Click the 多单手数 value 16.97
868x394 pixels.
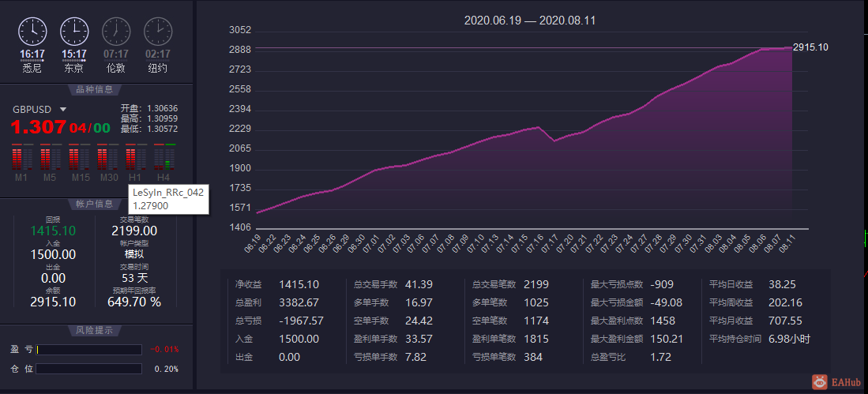point(419,302)
